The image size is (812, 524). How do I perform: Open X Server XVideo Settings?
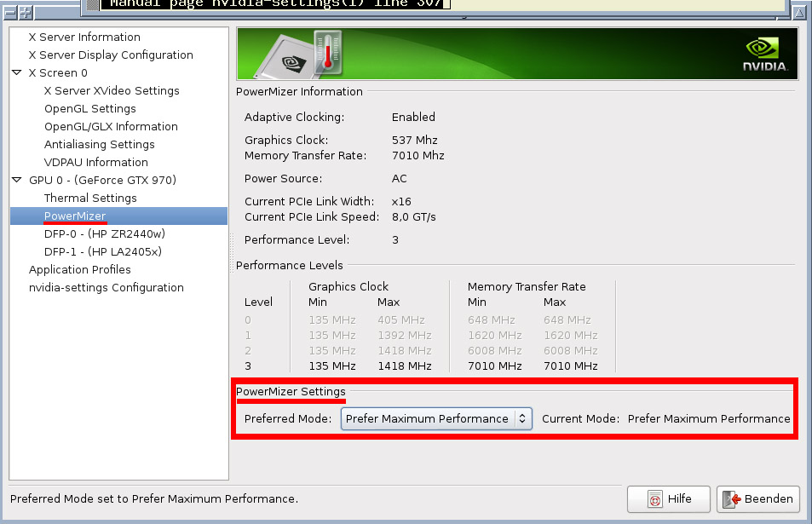tap(112, 90)
